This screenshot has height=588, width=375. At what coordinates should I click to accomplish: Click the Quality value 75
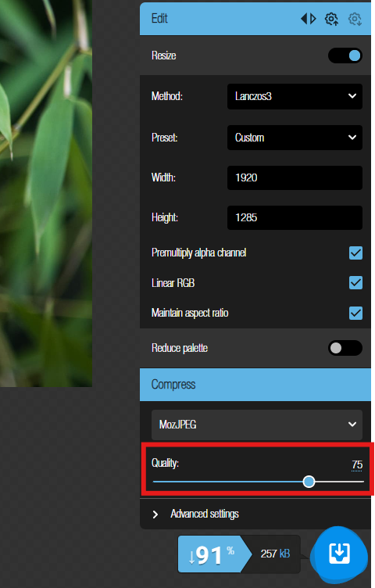click(x=357, y=464)
